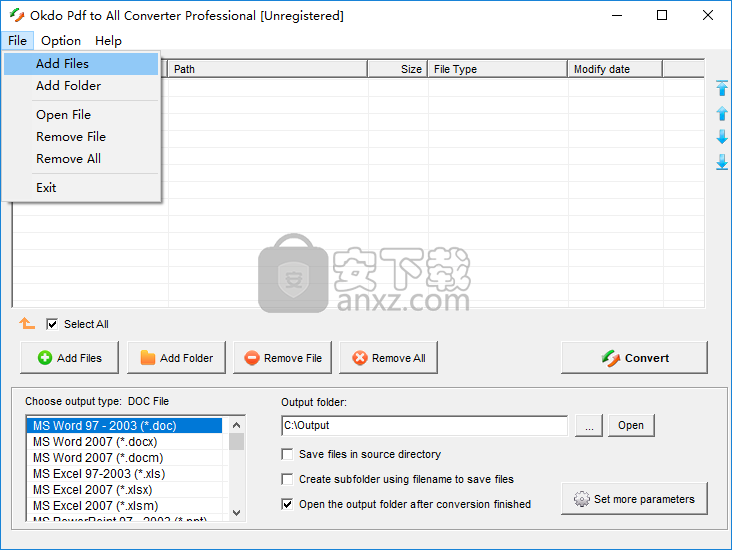
Task: Enable Save files in source directory
Action: pos(287,454)
